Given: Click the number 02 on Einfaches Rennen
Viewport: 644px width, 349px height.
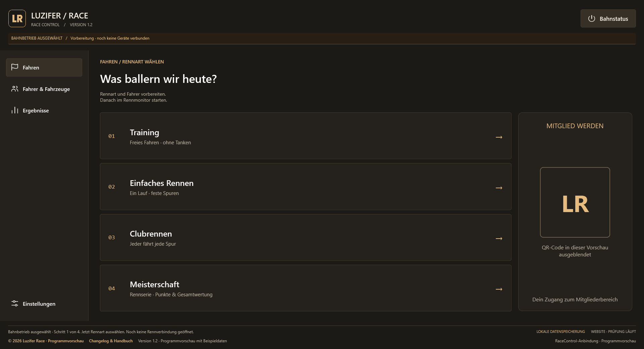Looking at the screenshot, I should (x=112, y=187).
